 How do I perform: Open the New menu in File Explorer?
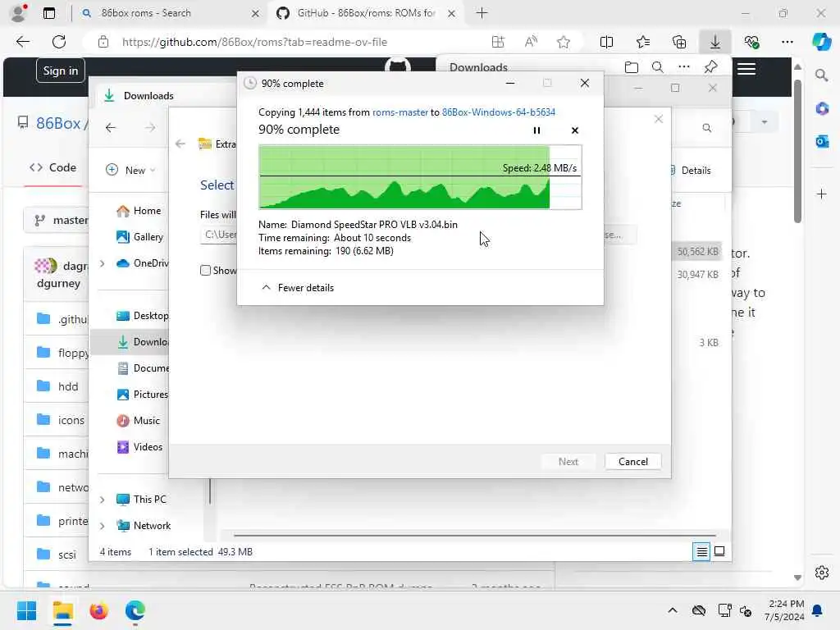(130, 170)
